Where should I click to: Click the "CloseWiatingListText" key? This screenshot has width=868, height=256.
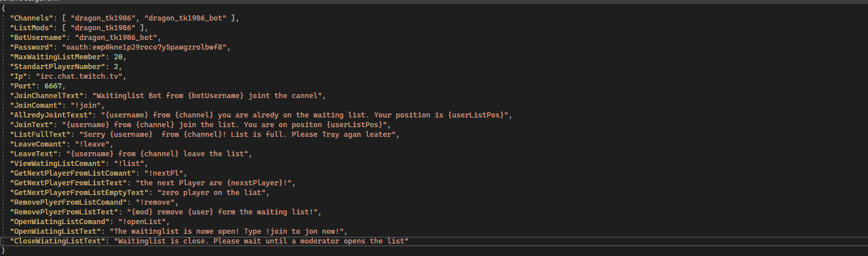(57, 241)
